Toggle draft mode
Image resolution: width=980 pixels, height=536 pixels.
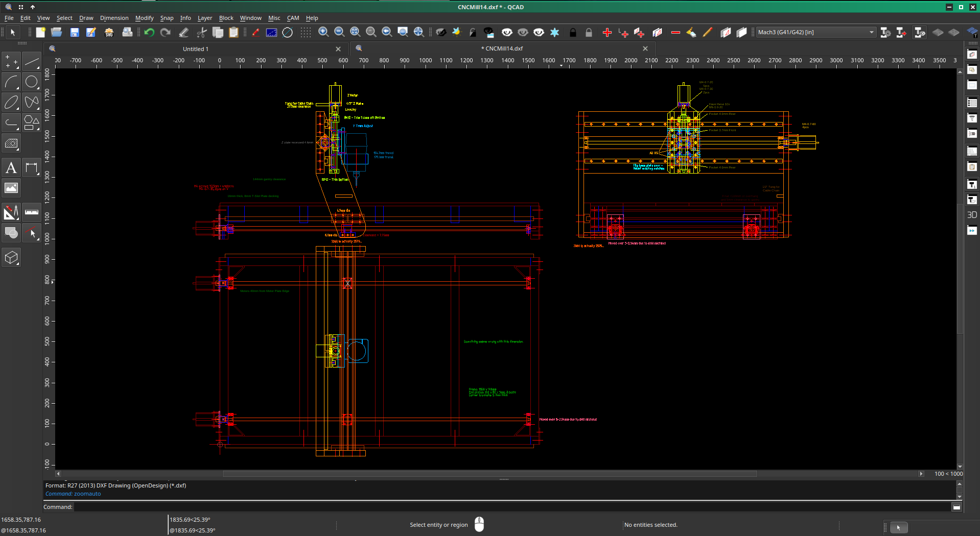(256, 32)
